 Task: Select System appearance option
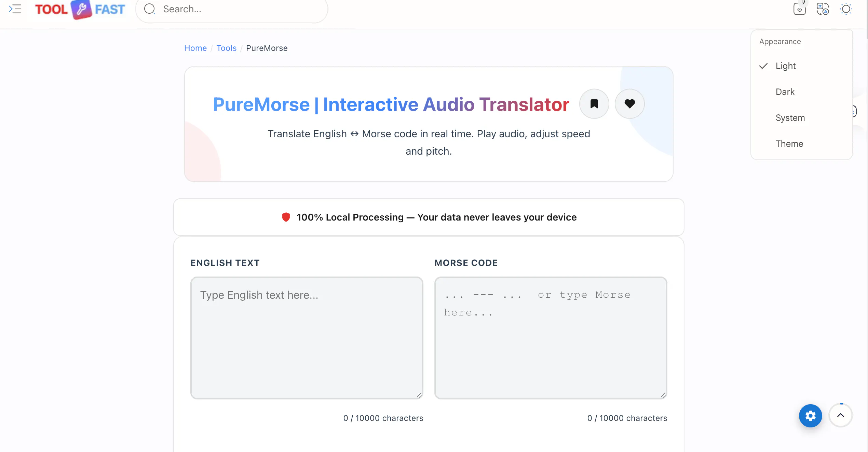(x=801, y=118)
